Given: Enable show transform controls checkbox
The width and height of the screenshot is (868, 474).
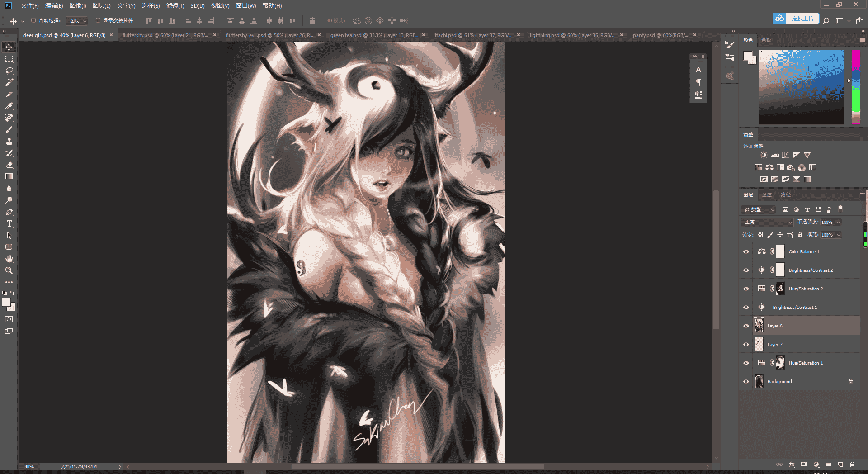Looking at the screenshot, I should tap(98, 20).
